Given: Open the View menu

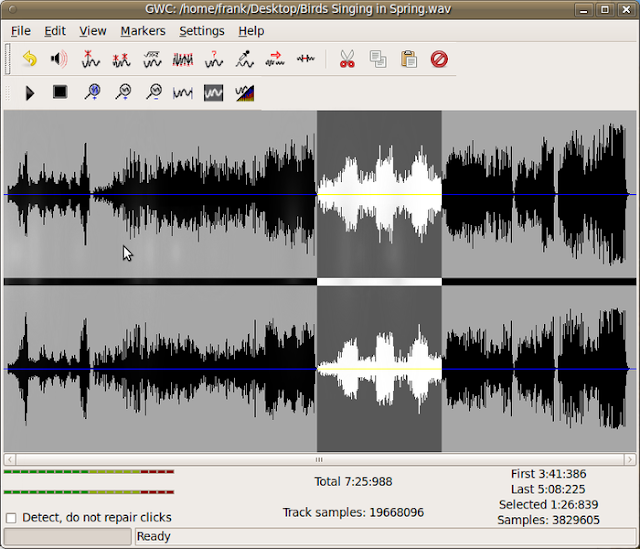Looking at the screenshot, I should point(92,31).
